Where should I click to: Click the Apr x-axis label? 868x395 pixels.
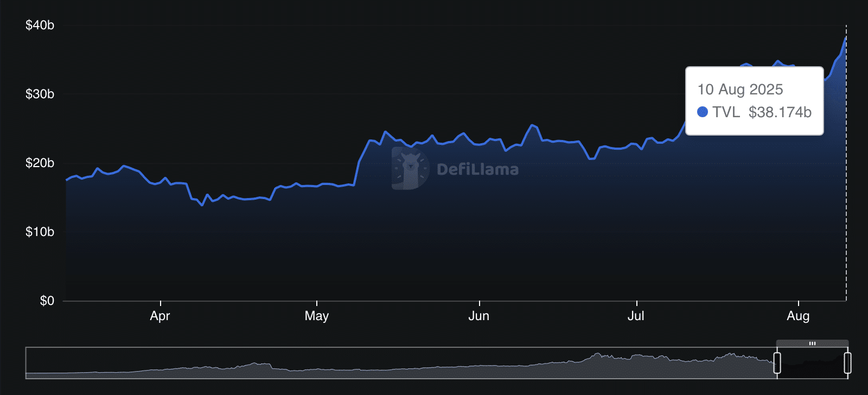coord(160,316)
